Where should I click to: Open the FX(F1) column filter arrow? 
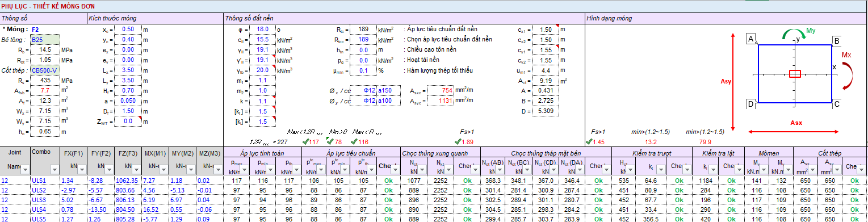(x=82, y=169)
